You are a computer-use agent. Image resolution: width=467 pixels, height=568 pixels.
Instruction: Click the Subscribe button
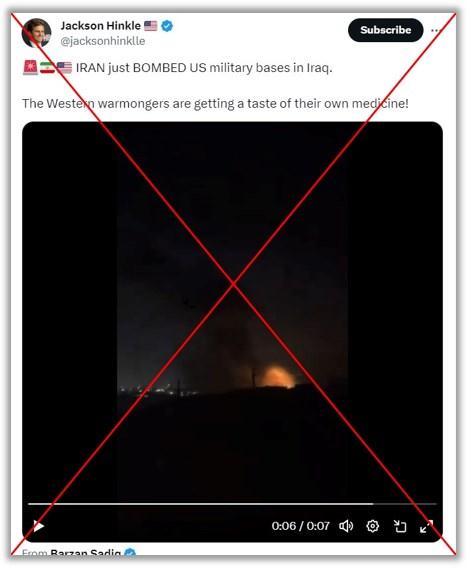(385, 30)
